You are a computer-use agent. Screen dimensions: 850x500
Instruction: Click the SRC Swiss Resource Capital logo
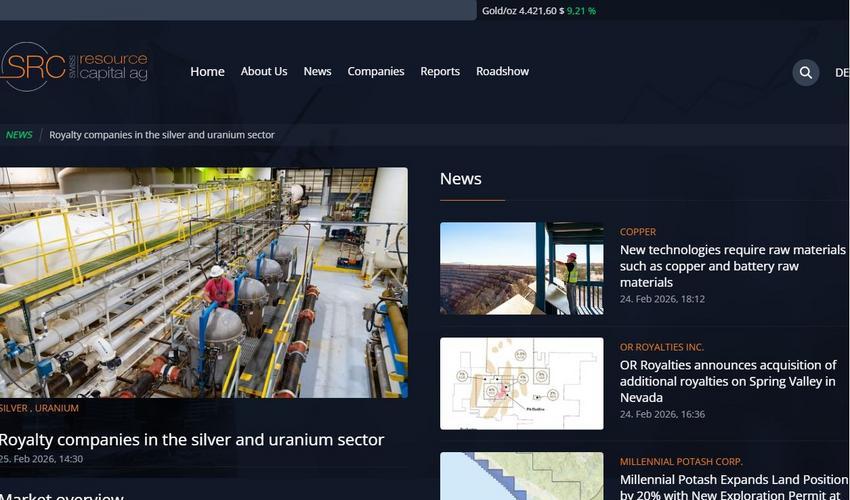click(x=74, y=67)
